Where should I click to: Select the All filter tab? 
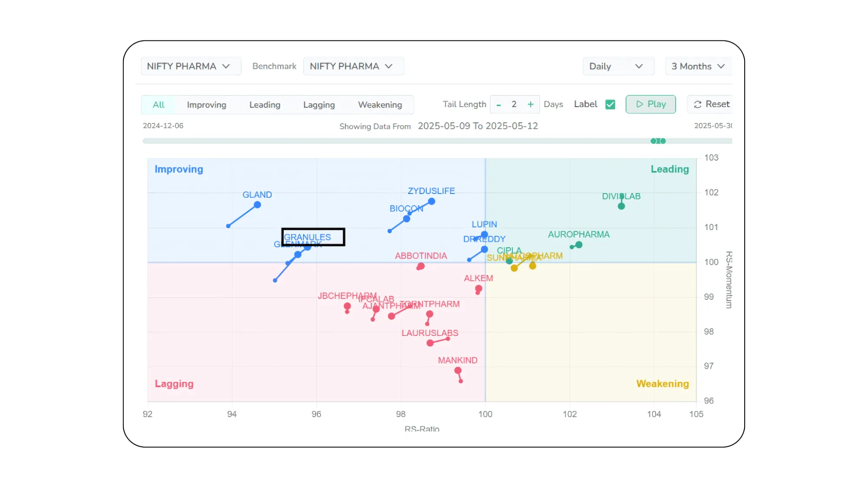pyautogui.click(x=158, y=105)
